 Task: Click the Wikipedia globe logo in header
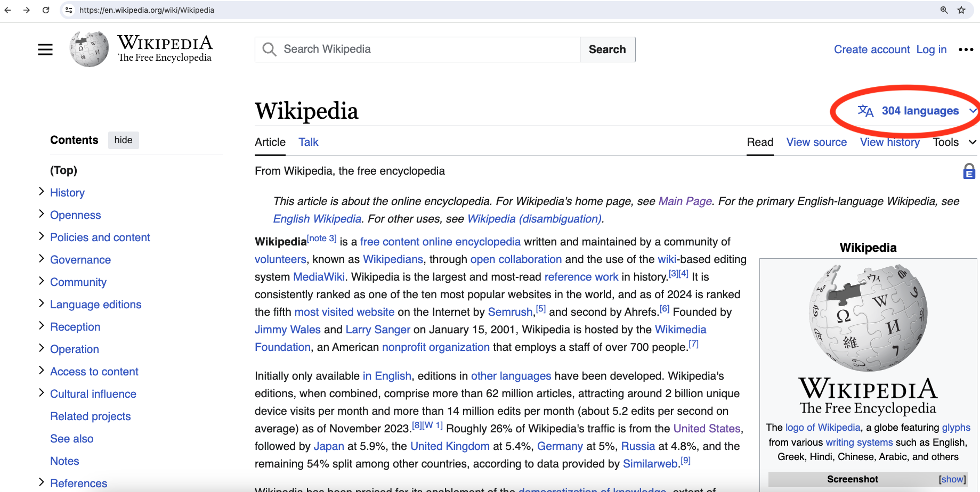(x=89, y=49)
